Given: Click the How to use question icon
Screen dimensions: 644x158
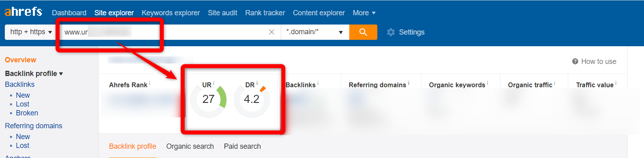Looking at the screenshot, I should [x=575, y=62].
